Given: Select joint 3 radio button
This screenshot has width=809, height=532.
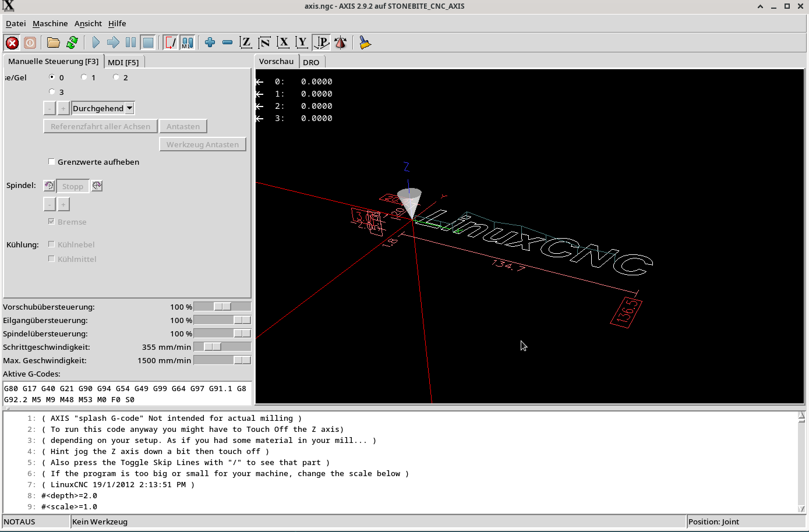Looking at the screenshot, I should pos(52,91).
